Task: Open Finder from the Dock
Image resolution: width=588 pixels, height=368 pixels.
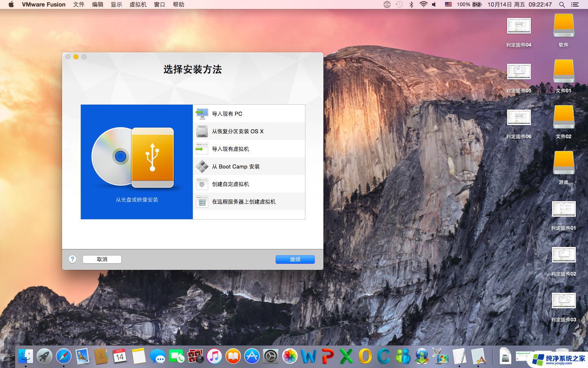Action: (x=26, y=356)
